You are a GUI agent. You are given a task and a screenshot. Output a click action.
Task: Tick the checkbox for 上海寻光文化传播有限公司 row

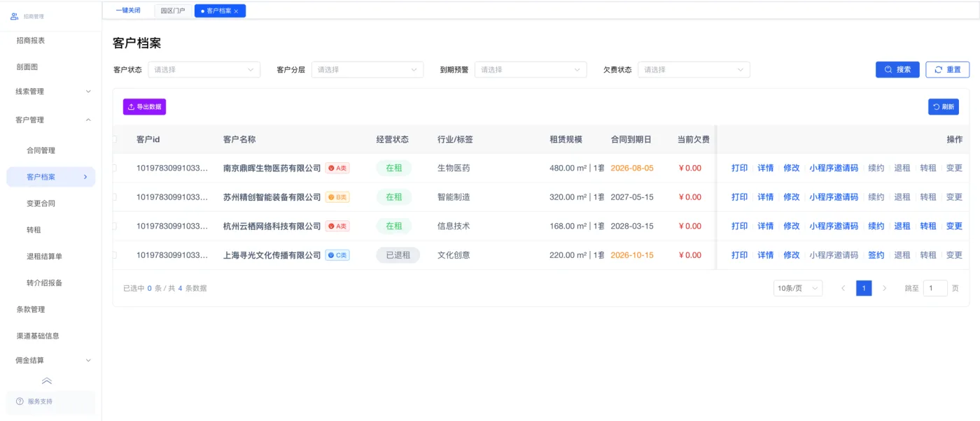tap(114, 255)
